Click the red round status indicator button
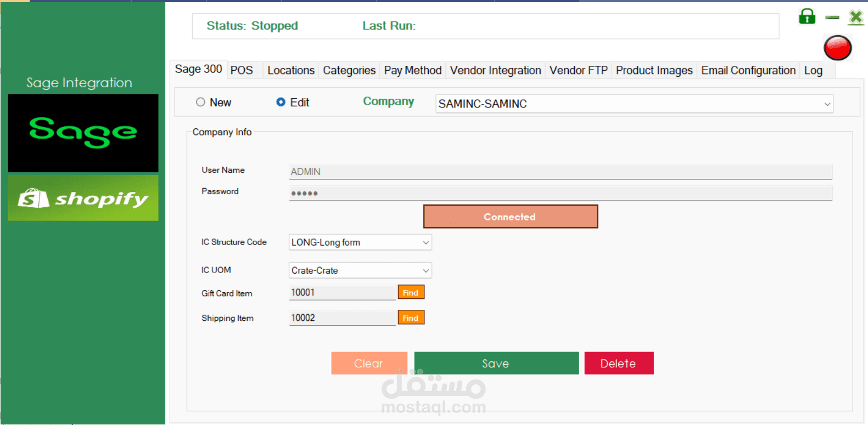This screenshot has height=425, width=868. [837, 48]
